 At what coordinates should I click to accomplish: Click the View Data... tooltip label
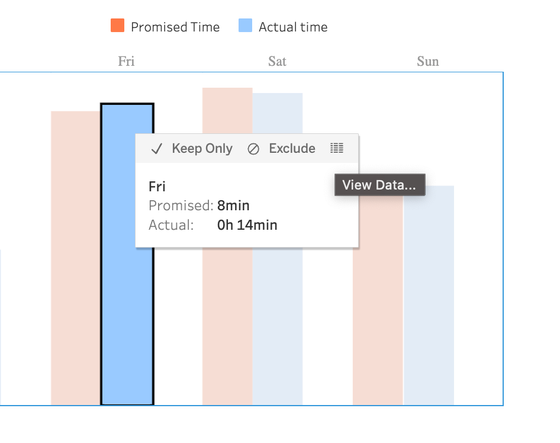click(379, 185)
